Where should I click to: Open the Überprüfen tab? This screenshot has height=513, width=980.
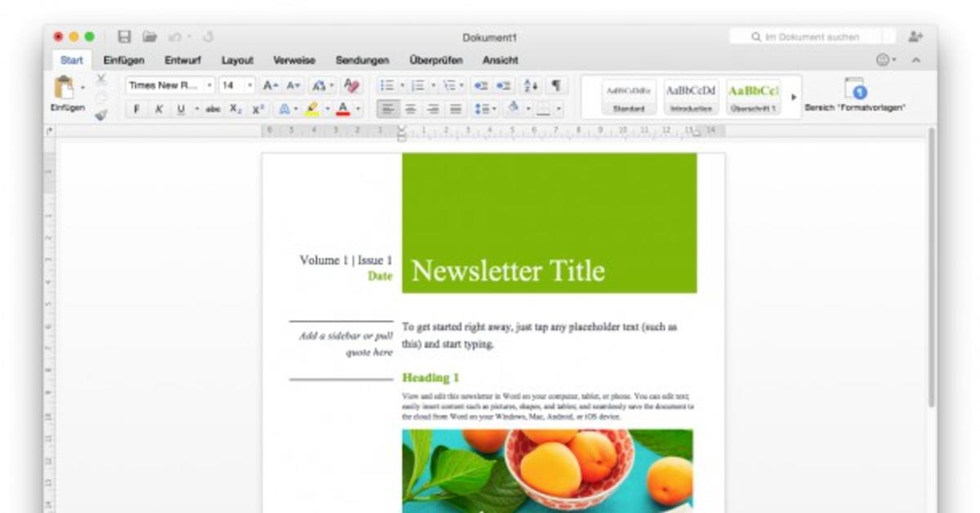436,60
